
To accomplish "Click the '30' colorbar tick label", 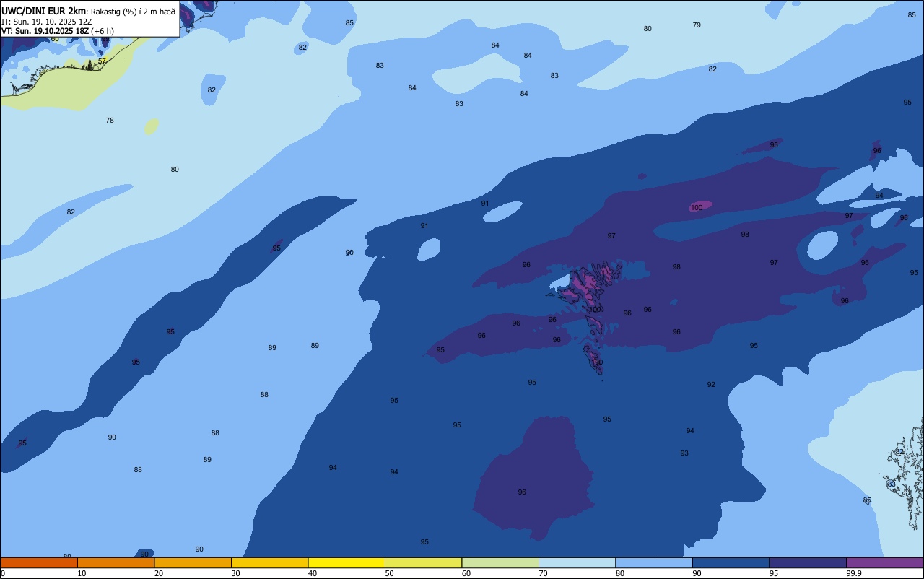I will point(235,573).
